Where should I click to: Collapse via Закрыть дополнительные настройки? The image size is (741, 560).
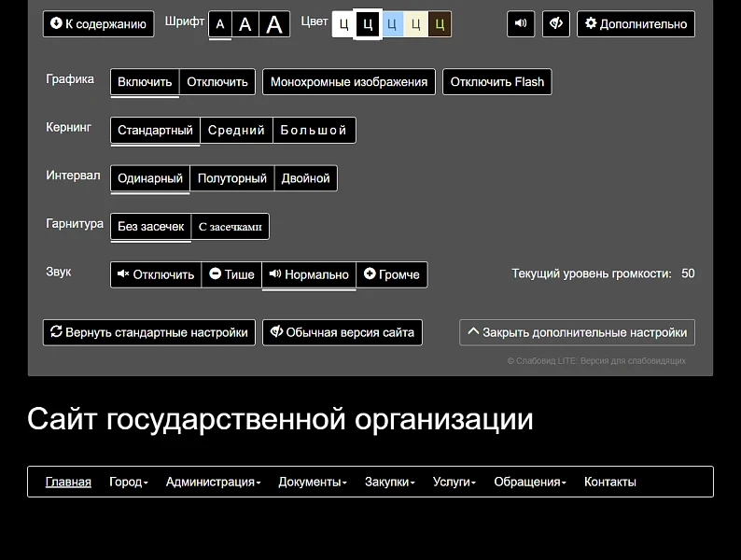click(x=577, y=332)
